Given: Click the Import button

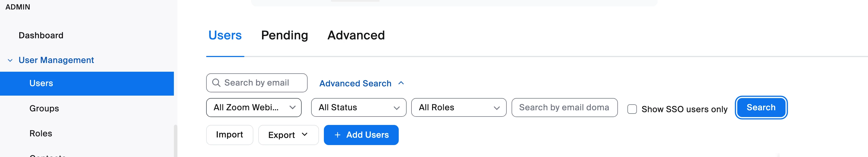Looking at the screenshot, I should tap(229, 135).
